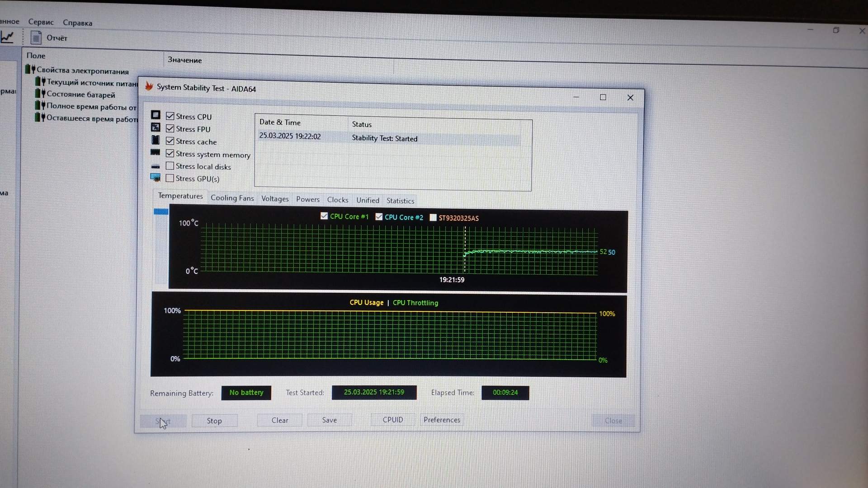Open the Preferences dialog button
This screenshot has height=488, width=868.
[x=442, y=420]
